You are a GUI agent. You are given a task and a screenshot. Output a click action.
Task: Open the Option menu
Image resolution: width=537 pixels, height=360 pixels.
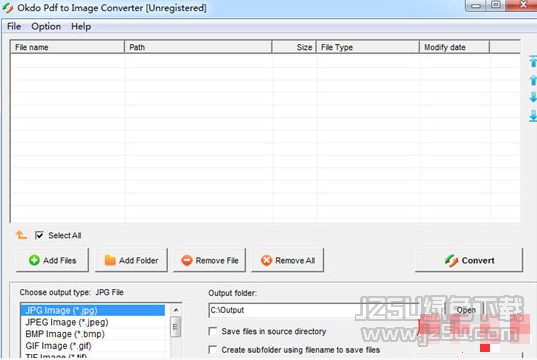(46, 26)
